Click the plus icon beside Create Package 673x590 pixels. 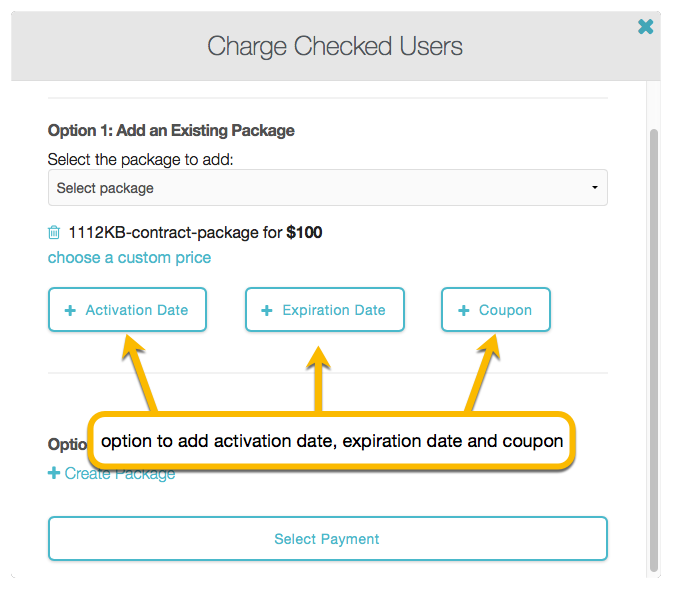point(54,473)
